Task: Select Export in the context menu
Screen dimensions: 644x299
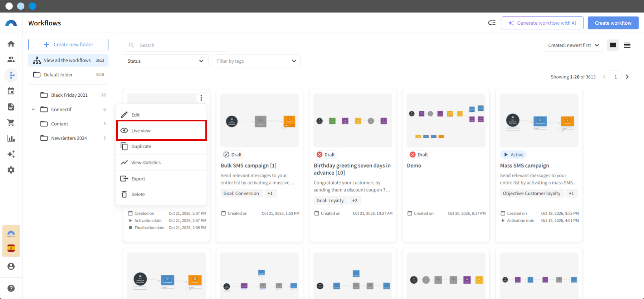Action: (161, 179)
